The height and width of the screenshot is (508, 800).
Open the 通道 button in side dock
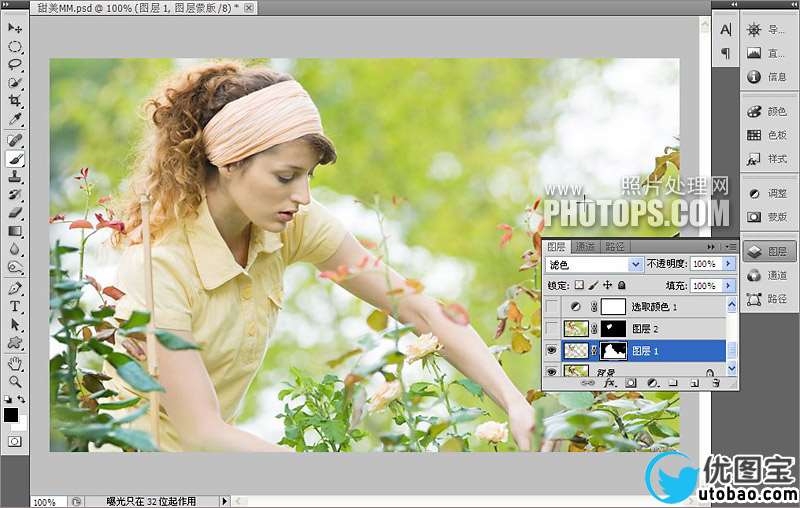[x=768, y=275]
